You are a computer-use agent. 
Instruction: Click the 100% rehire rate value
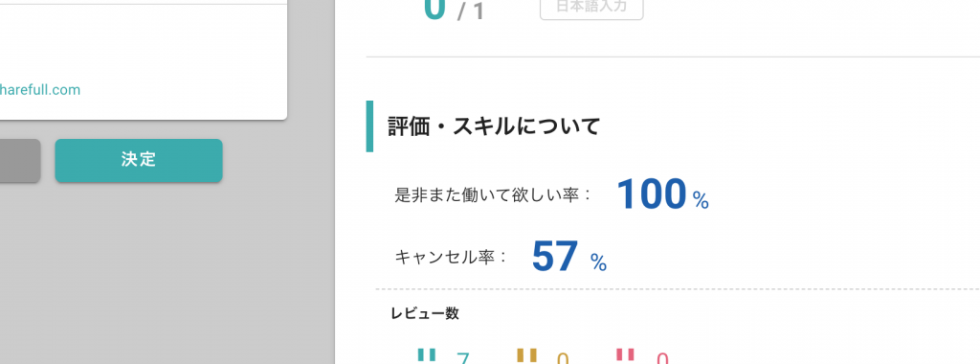[x=662, y=194]
